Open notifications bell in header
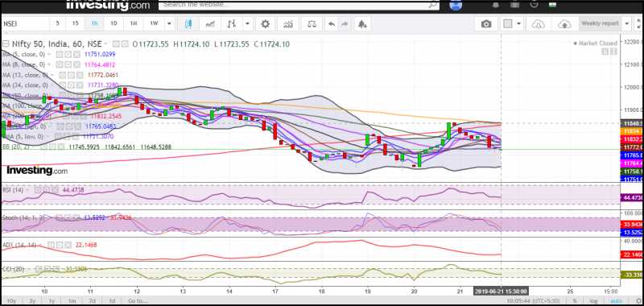 point(496,5)
